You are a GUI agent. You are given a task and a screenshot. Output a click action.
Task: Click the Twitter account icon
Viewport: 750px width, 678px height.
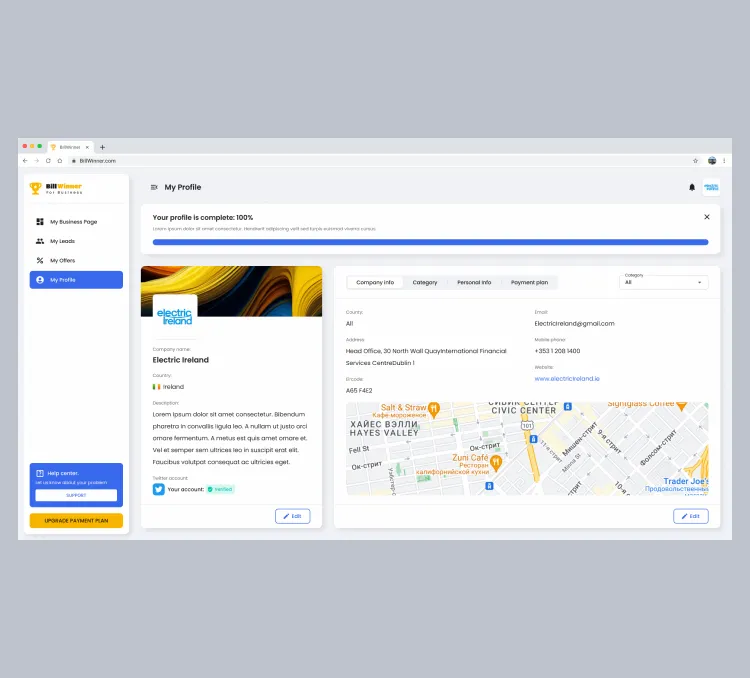(x=158, y=489)
